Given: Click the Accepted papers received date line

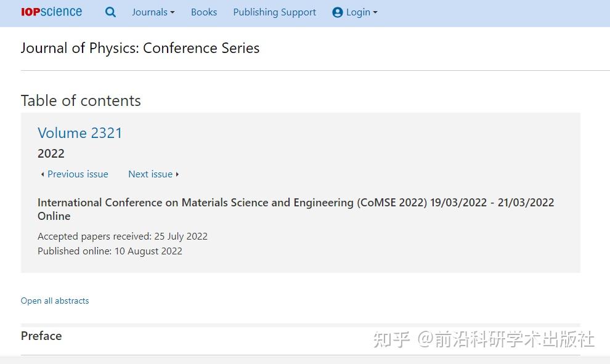Looking at the screenshot, I should coord(123,237).
